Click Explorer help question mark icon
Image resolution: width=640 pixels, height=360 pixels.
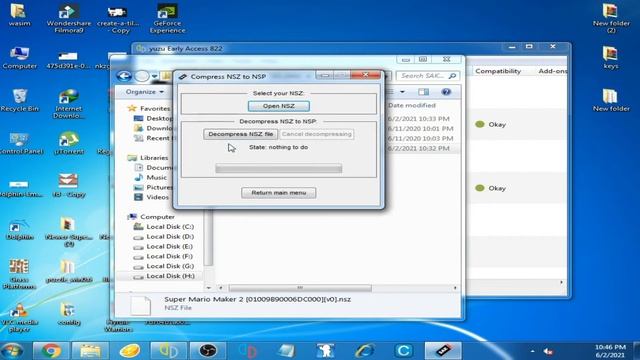(x=446, y=92)
